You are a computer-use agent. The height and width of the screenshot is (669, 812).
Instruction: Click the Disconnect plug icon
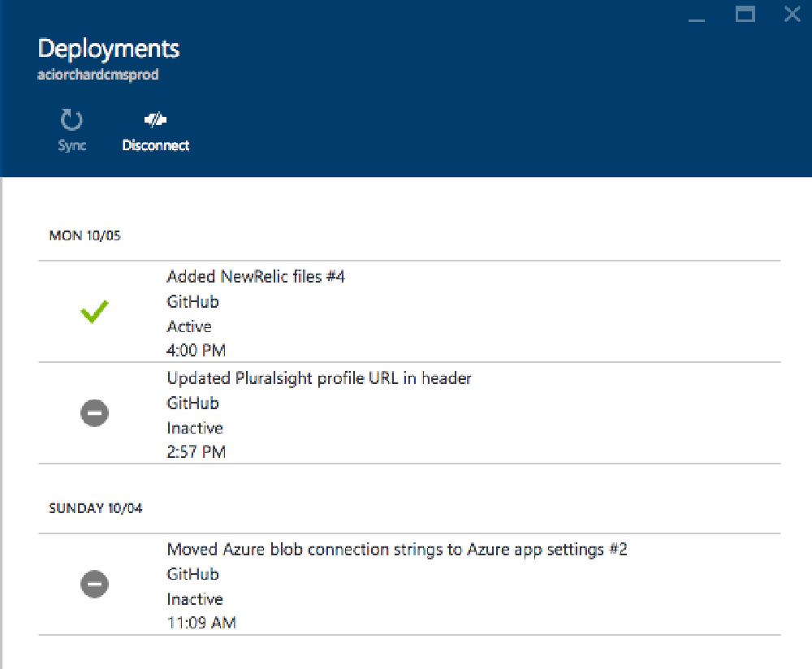click(155, 121)
